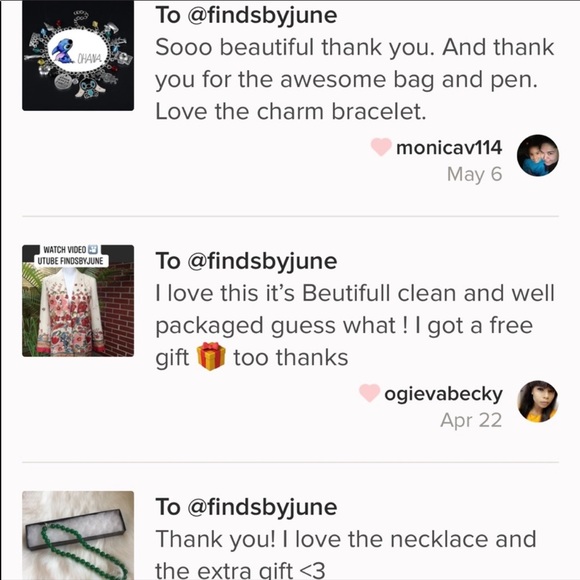Click the gift box emoji in review
Image resolution: width=580 pixels, height=580 pixels.
[x=211, y=356]
